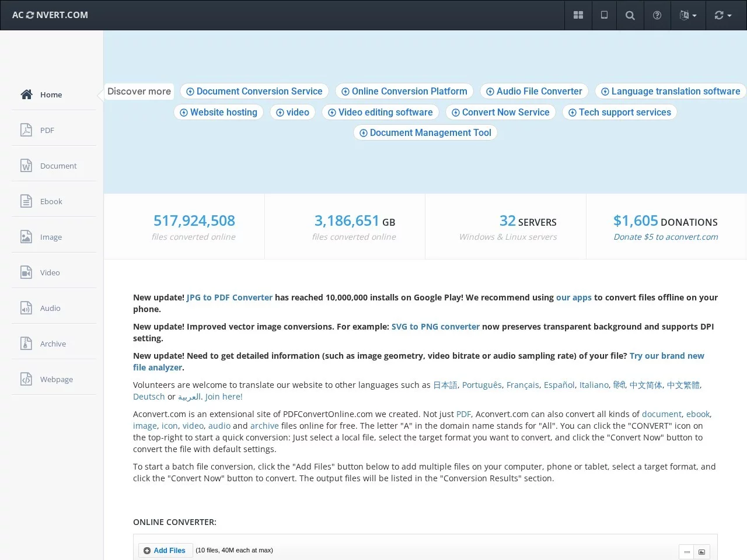Open search with the magnifier icon
The width and height of the screenshot is (747, 560).
pyautogui.click(x=630, y=15)
